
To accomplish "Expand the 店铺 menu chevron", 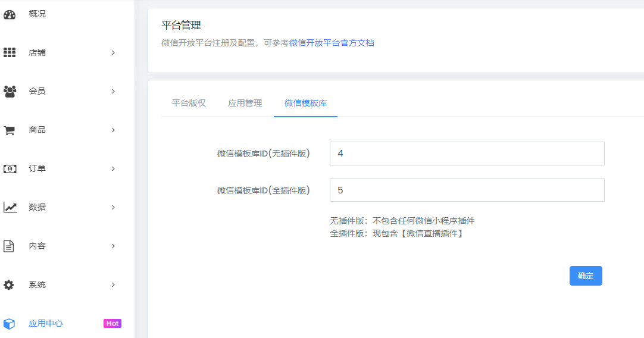I will tap(113, 52).
